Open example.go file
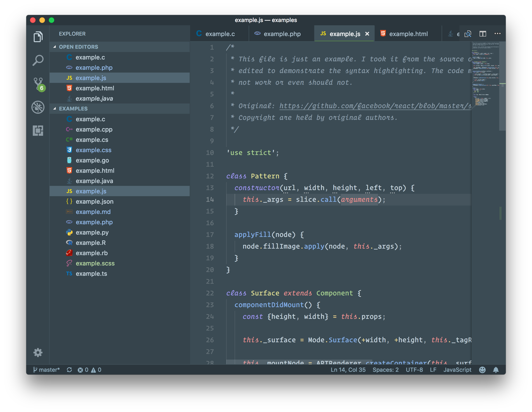 (x=120, y=160)
